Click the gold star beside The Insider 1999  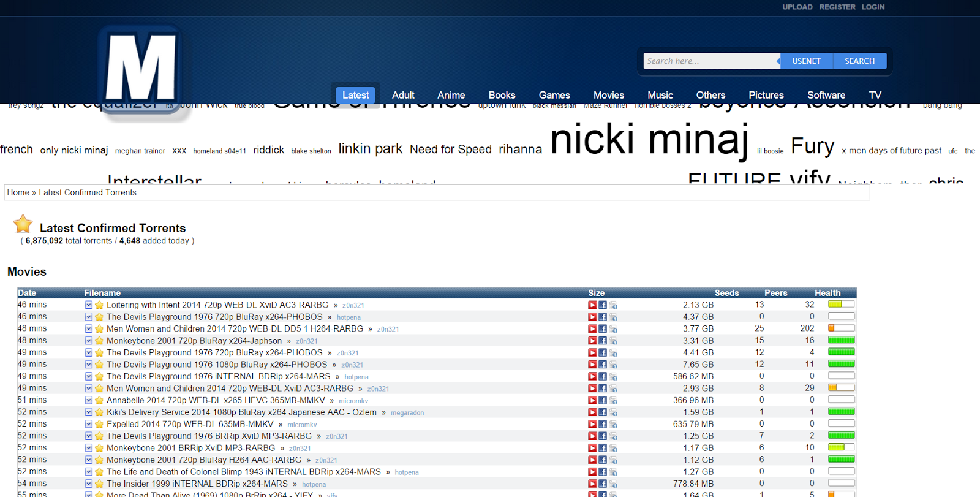[99, 484]
